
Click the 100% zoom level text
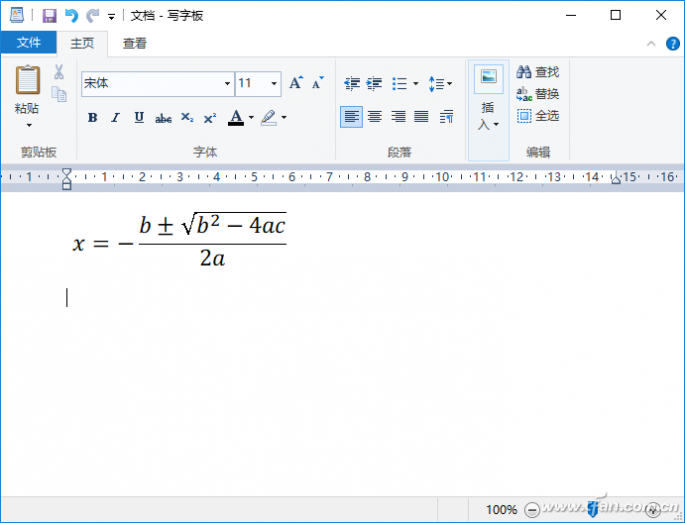(x=502, y=509)
